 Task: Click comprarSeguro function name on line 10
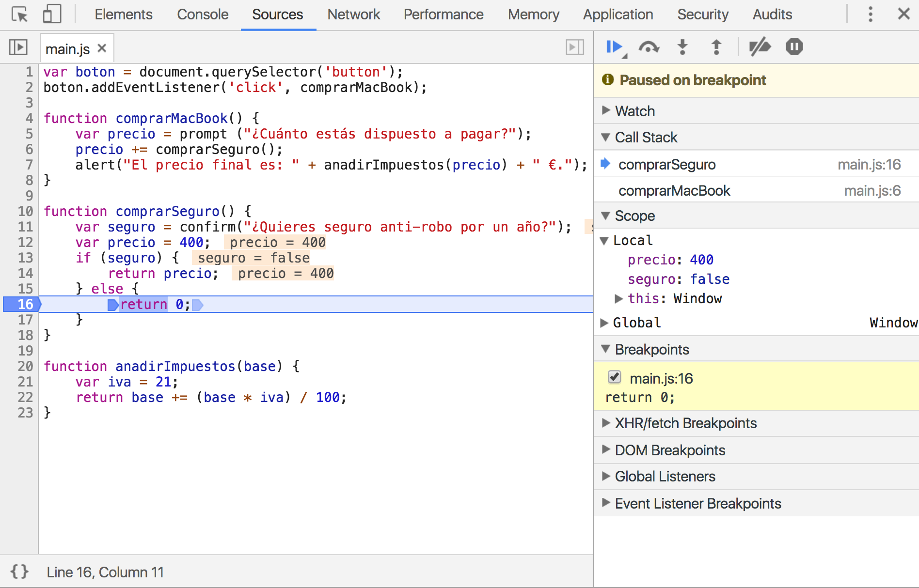point(167,211)
